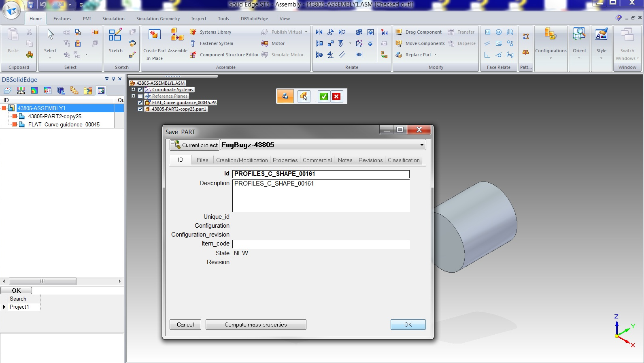Viewport: 644px width, 363px height.
Task: Click the first DBSolidEdge panel toolbar icon
Action: (7, 90)
